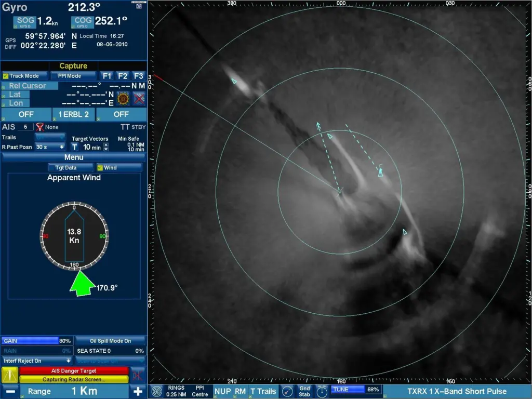Click the SOG speed source label

click(25, 22)
